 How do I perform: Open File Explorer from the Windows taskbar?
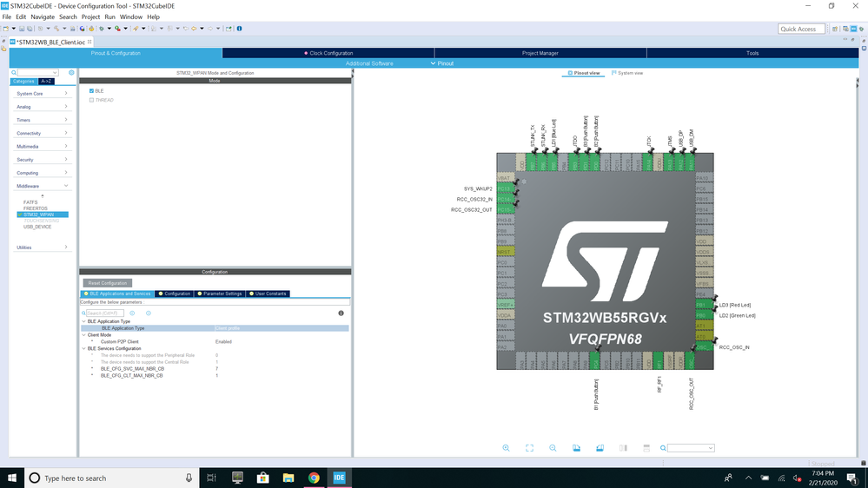coord(288,478)
